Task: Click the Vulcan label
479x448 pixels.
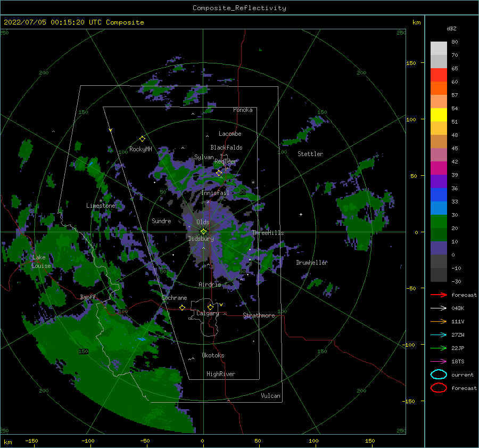Action: pyautogui.click(x=271, y=396)
